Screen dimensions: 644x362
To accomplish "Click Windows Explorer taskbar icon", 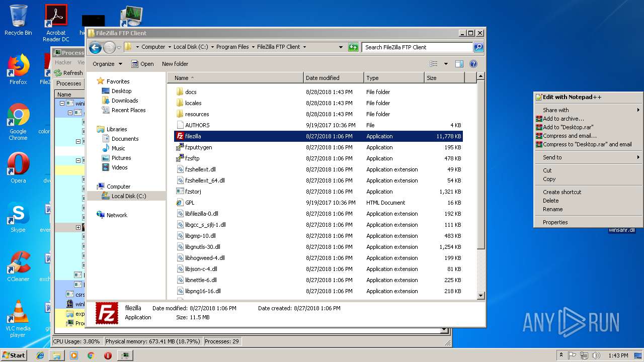I will [57, 355].
